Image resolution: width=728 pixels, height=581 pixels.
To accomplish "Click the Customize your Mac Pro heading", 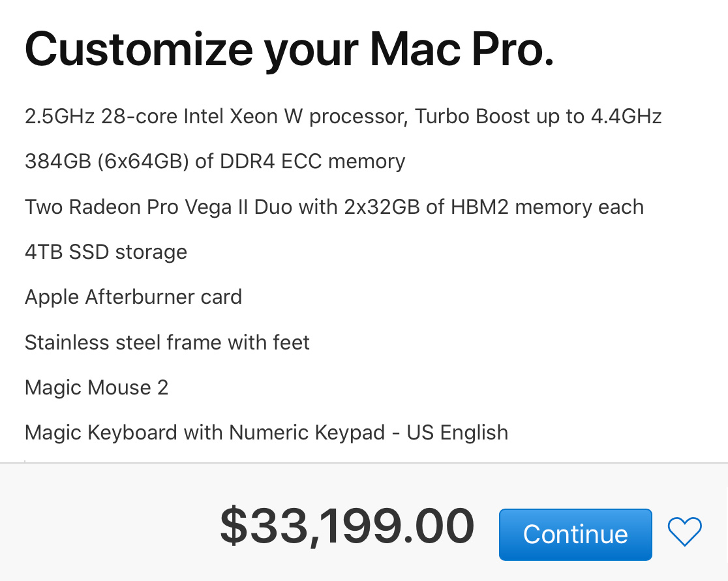I will pos(289,50).
